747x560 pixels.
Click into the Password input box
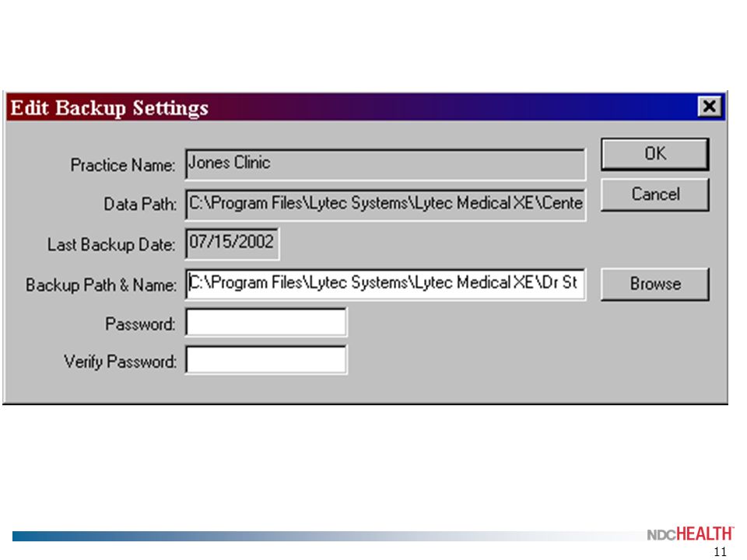coord(266,322)
